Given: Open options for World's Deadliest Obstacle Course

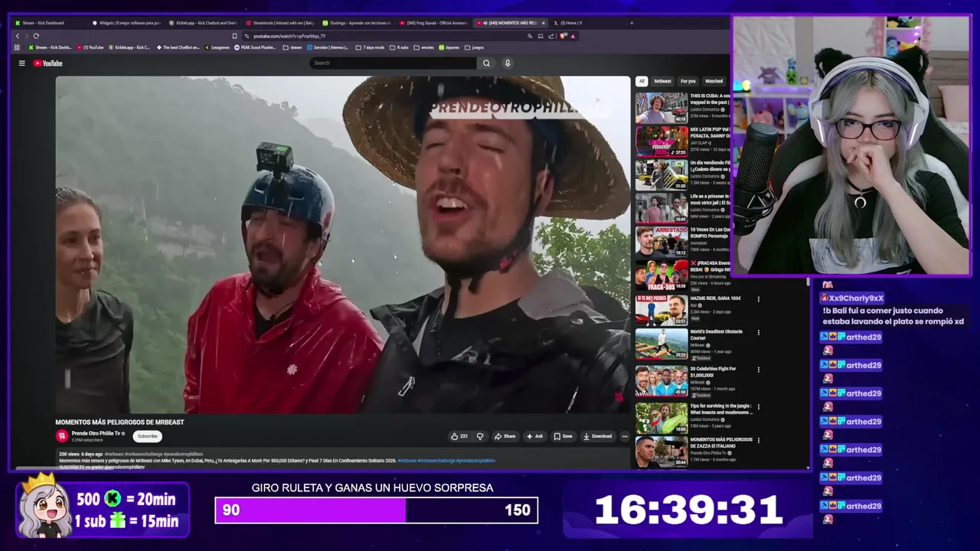Looking at the screenshot, I should [x=759, y=333].
